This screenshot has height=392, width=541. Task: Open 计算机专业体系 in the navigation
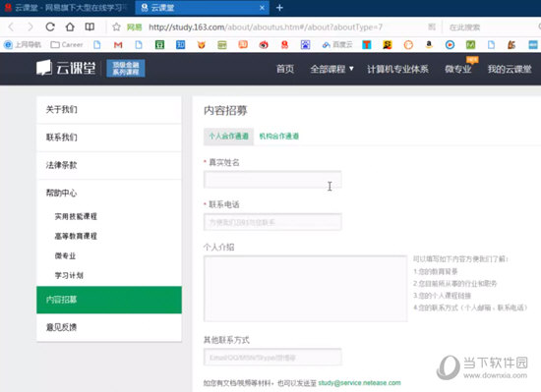(397, 69)
